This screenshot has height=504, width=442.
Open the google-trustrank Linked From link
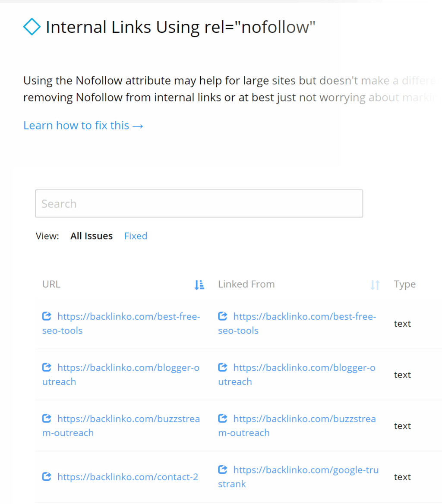(x=306, y=469)
